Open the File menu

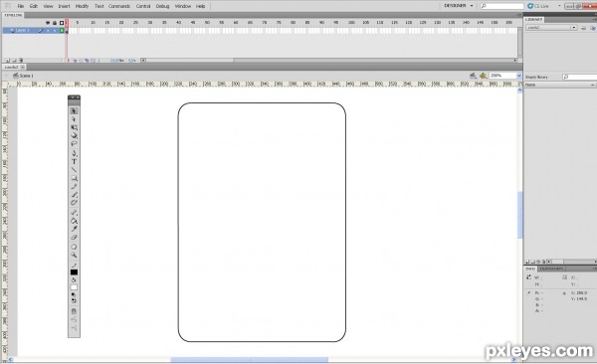[x=21, y=6]
